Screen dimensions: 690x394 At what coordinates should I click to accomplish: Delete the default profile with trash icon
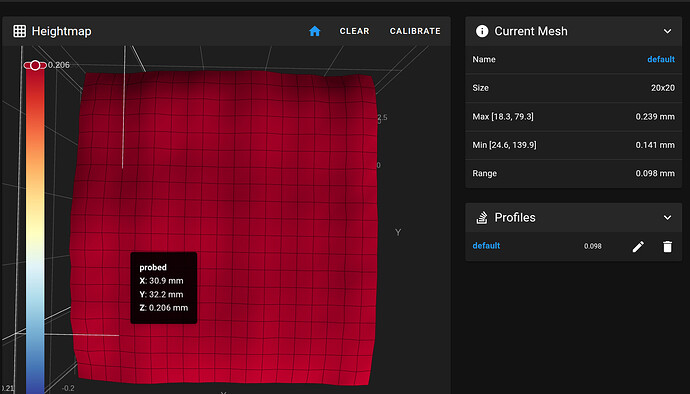(667, 246)
